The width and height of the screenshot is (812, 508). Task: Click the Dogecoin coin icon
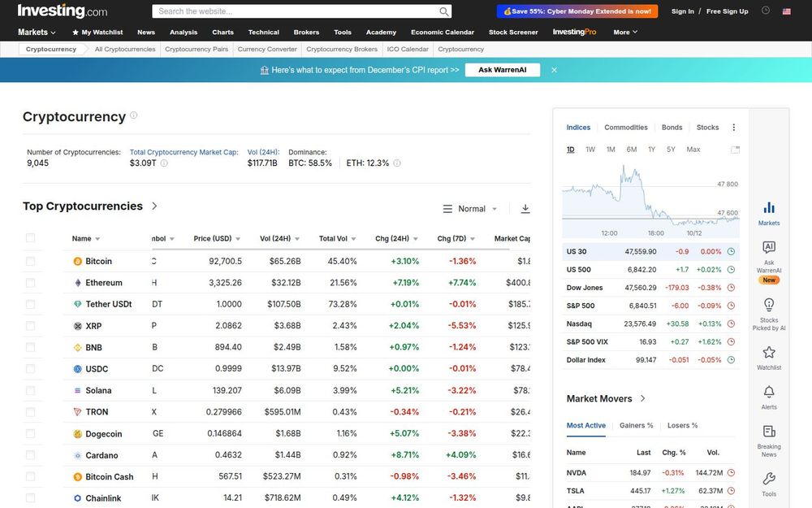click(x=78, y=434)
